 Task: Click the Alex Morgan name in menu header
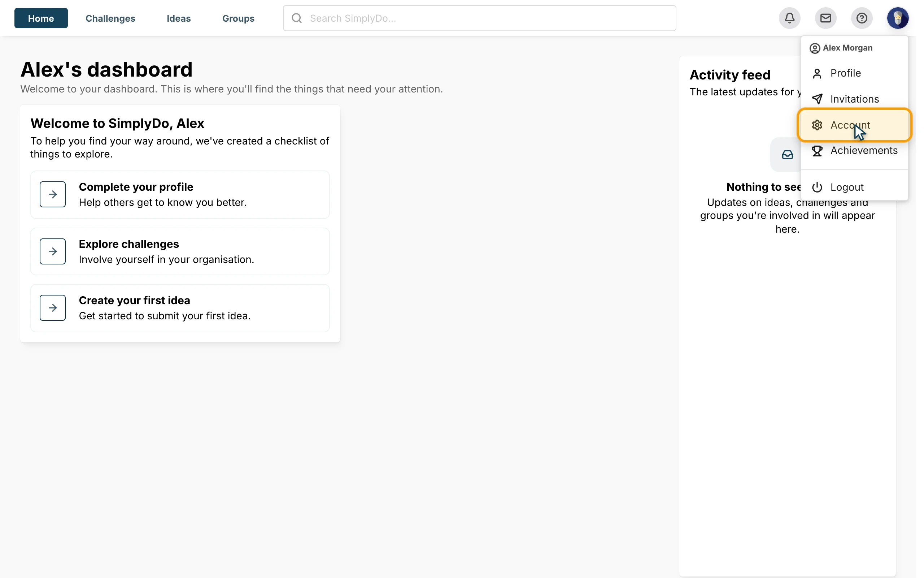point(847,48)
